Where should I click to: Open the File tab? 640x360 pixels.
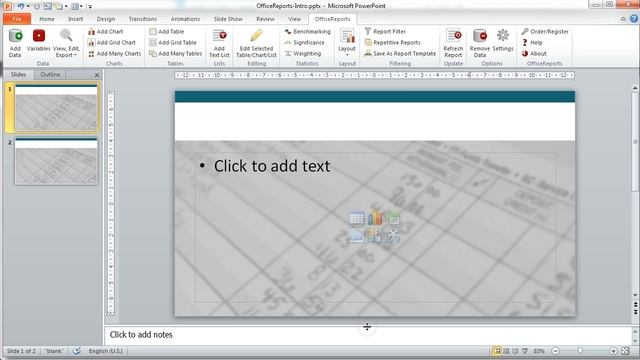[17, 19]
